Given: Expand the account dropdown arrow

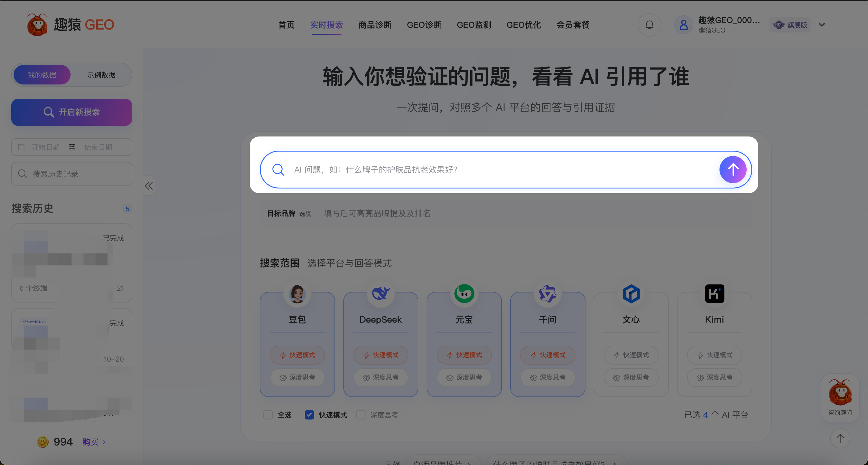Looking at the screenshot, I should (x=822, y=25).
